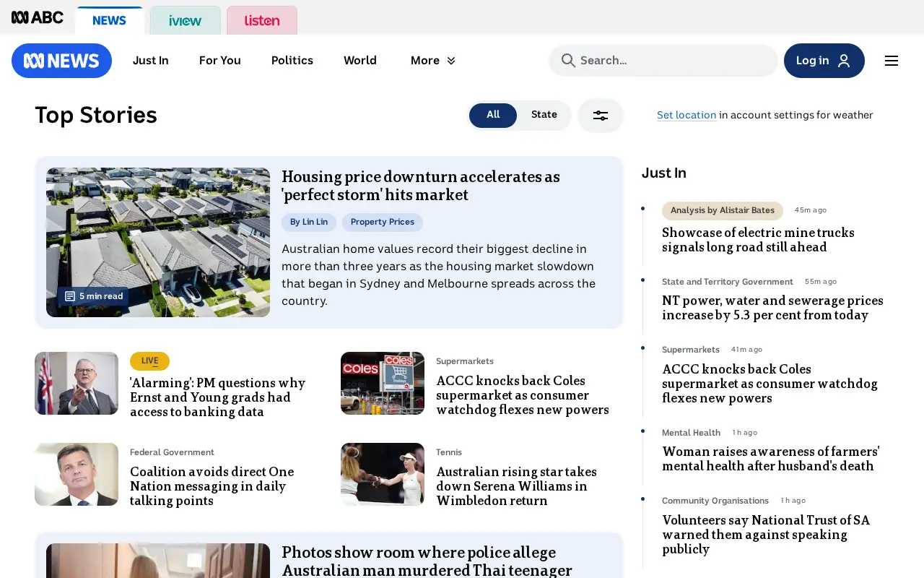The image size is (924, 578).
Task: Open PM photo thumbnail
Action: (x=77, y=383)
